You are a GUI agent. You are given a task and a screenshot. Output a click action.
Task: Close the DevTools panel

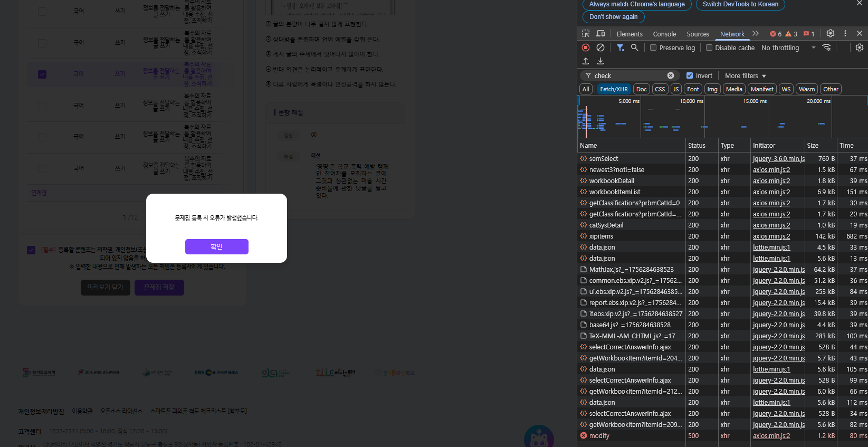(x=860, y=33)
